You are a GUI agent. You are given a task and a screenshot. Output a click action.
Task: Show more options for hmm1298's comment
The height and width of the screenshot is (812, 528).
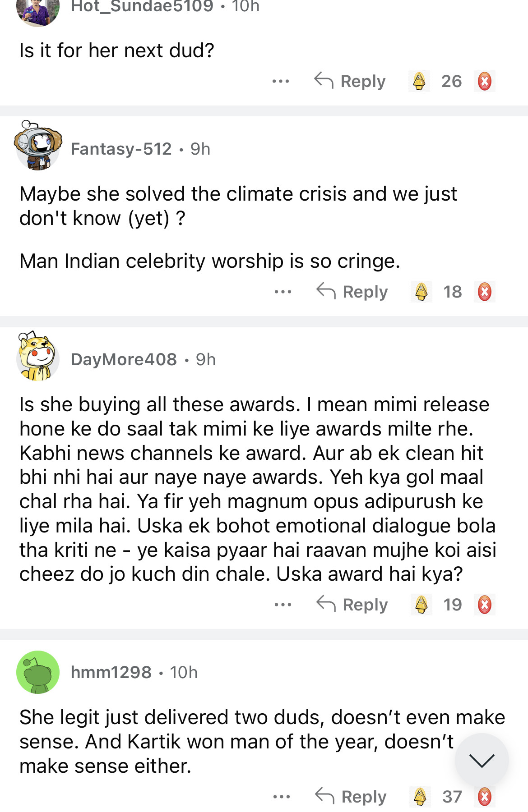click(282, 797)
